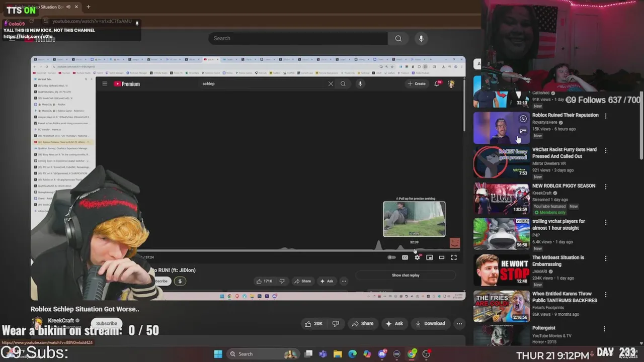The width and height of the screenshot is (644, 362).
Task: Click the Windows taskbar Search box
Action: [x=263, y=354]
